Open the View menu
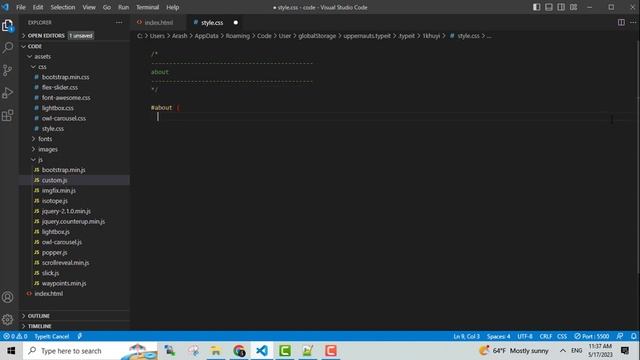The height and width of the screenshot is (360, 640). point(89,7)
